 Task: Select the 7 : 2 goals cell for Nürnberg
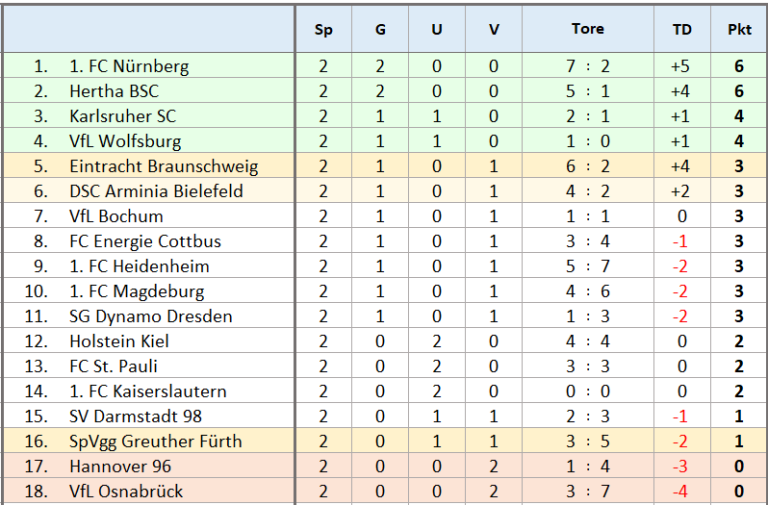588,66
